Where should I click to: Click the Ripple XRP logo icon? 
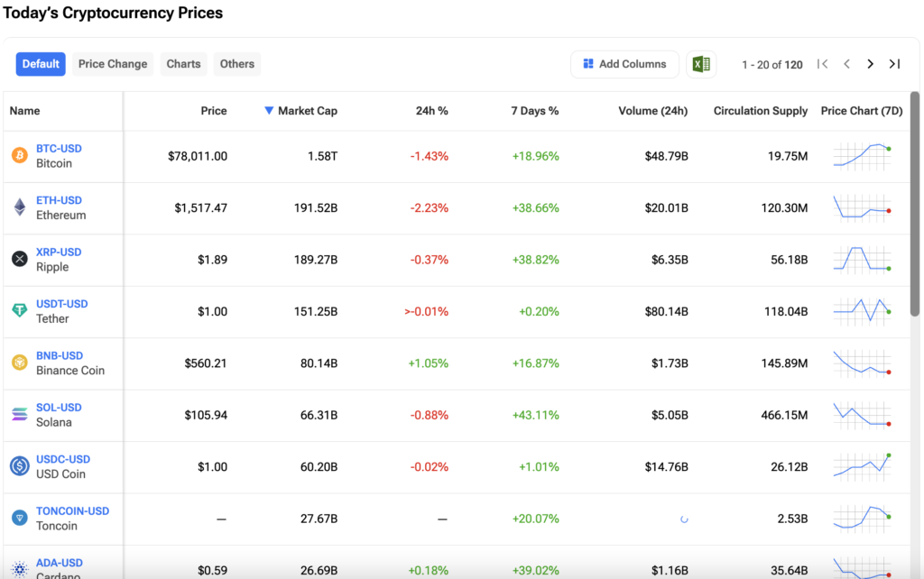(20, 260)
